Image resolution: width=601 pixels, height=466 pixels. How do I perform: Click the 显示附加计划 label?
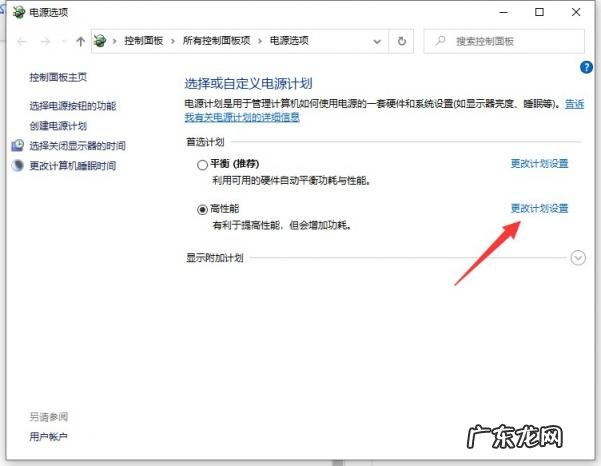point(215,258)
